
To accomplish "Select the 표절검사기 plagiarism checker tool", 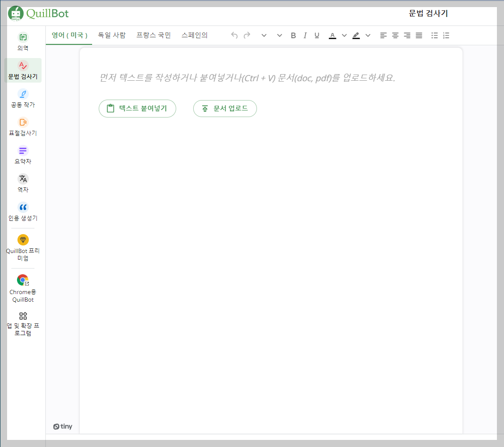I will (x=23, y=126).
